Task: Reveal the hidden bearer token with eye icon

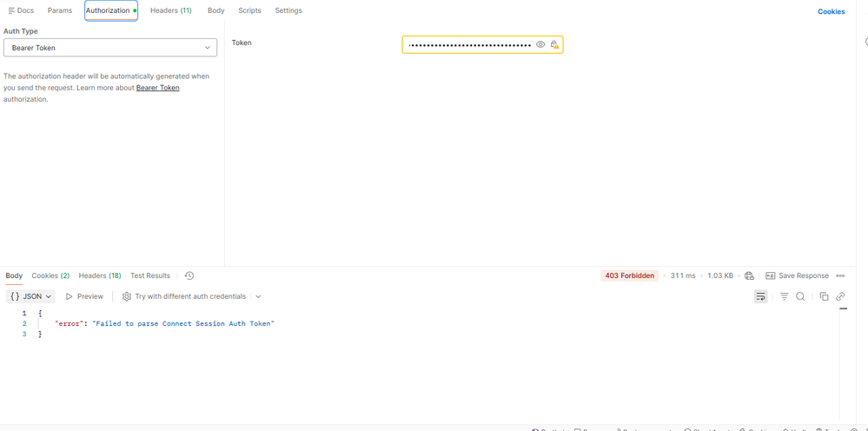Action: coord(540,45)
